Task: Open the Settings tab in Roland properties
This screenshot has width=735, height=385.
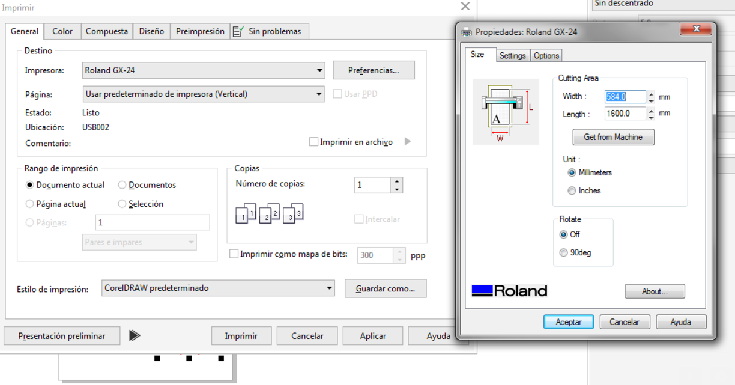Action: (512, 55)
